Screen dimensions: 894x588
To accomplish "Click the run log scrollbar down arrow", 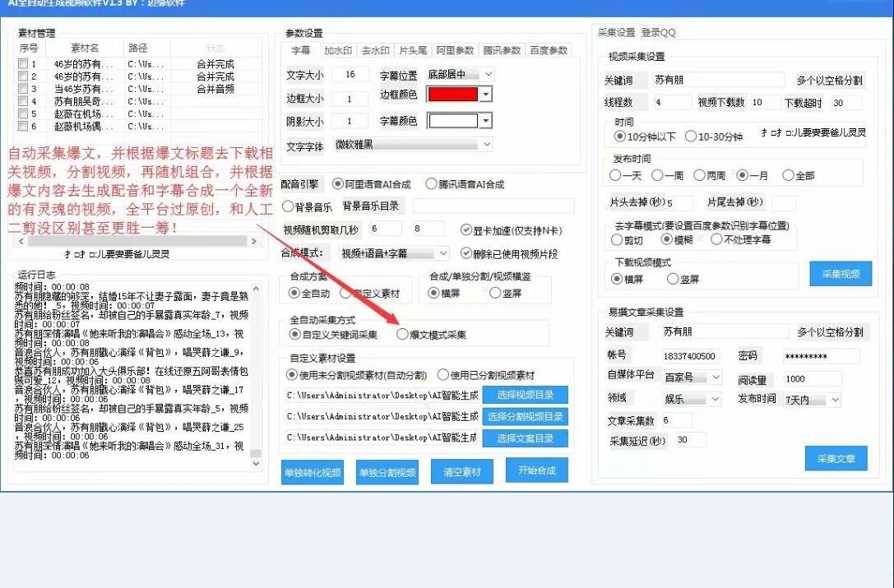I will 256,463.
